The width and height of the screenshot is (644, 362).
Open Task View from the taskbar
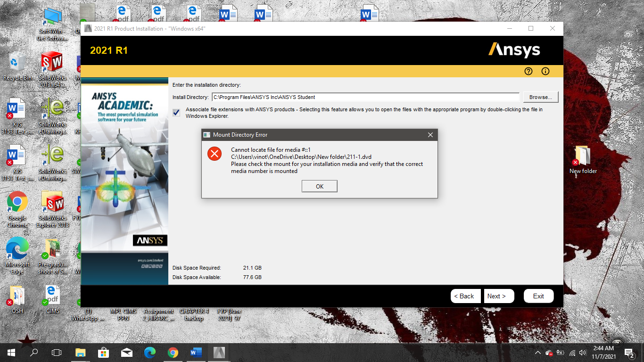[57, 352]
